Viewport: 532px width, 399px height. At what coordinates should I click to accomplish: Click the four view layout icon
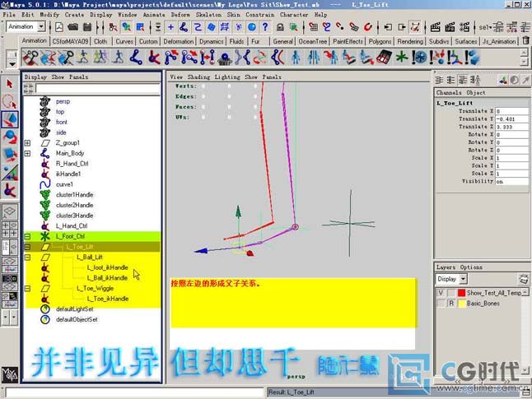10,230
